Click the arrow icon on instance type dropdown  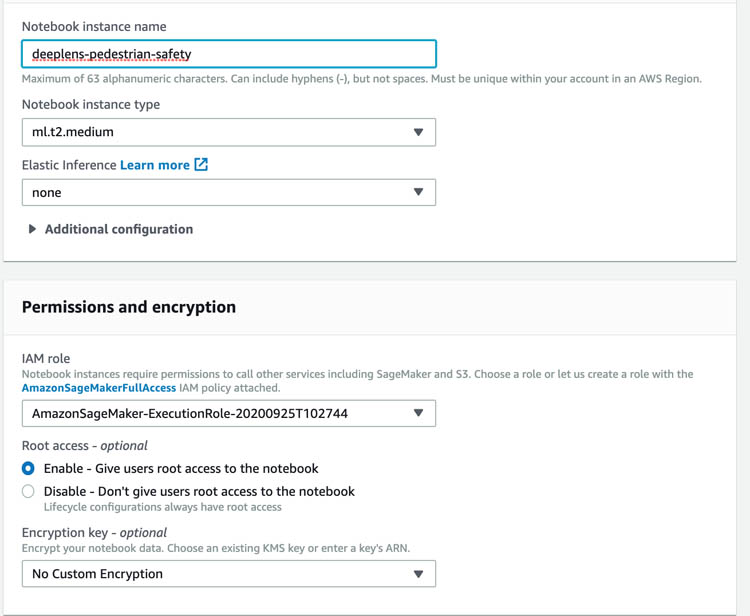click(419, 132)
